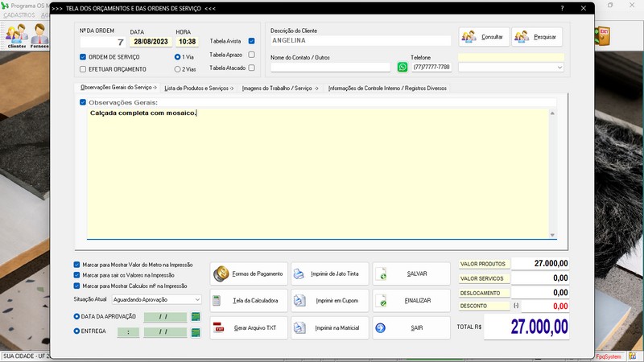This screenshot has width=644, height=362.
Task: Open Imagens do Trabalho / Serviço tab
Action: pos(280,88)
